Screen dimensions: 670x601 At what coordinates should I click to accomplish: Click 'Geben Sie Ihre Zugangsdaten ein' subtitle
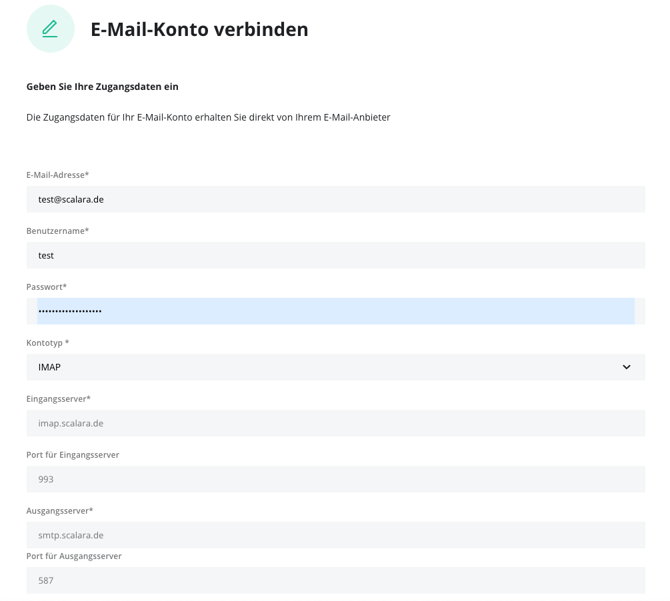pyautogui.click(x=102, y=87)
